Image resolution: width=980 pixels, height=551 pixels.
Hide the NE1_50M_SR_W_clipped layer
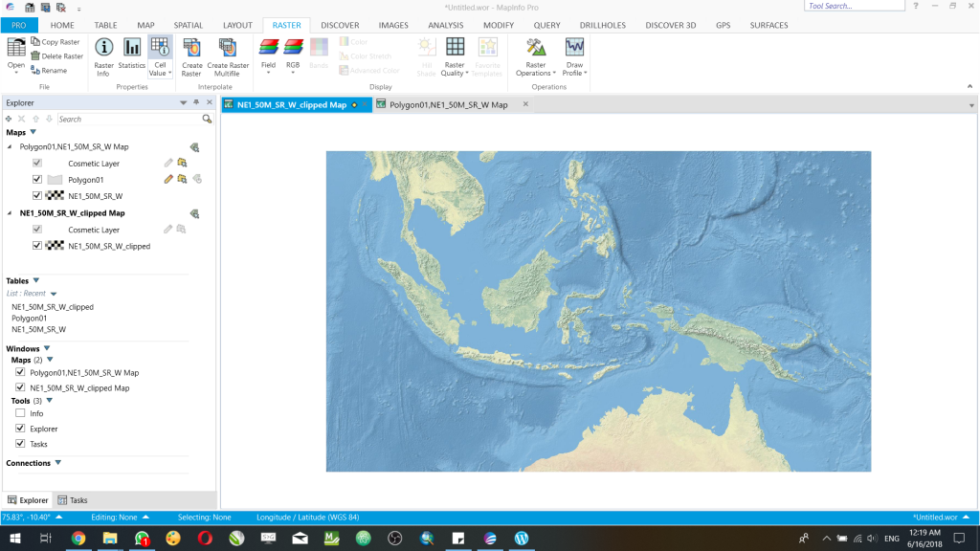(36, 246)
